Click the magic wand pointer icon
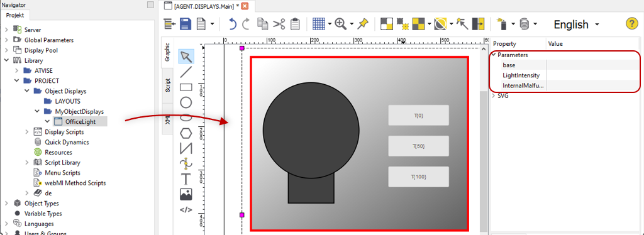This screenshot has height=235, width=644. pyautogui.click(x=462, y=25)
